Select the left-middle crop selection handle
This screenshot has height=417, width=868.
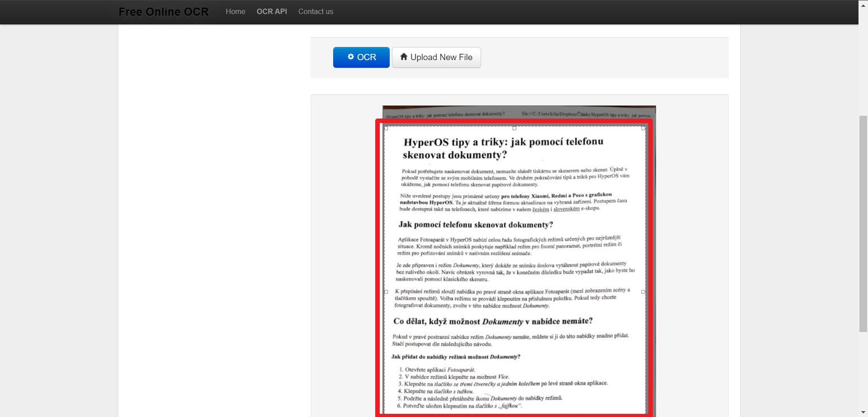(x=386, y=292)
